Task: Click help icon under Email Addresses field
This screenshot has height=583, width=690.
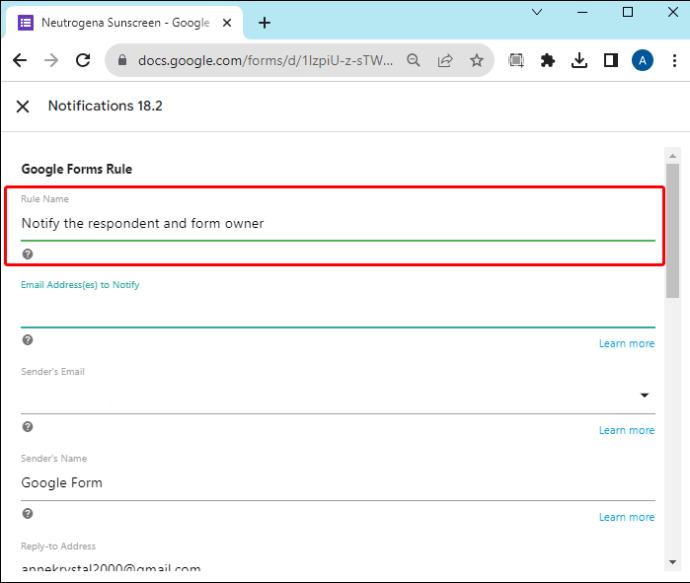Action: point(28,340)
